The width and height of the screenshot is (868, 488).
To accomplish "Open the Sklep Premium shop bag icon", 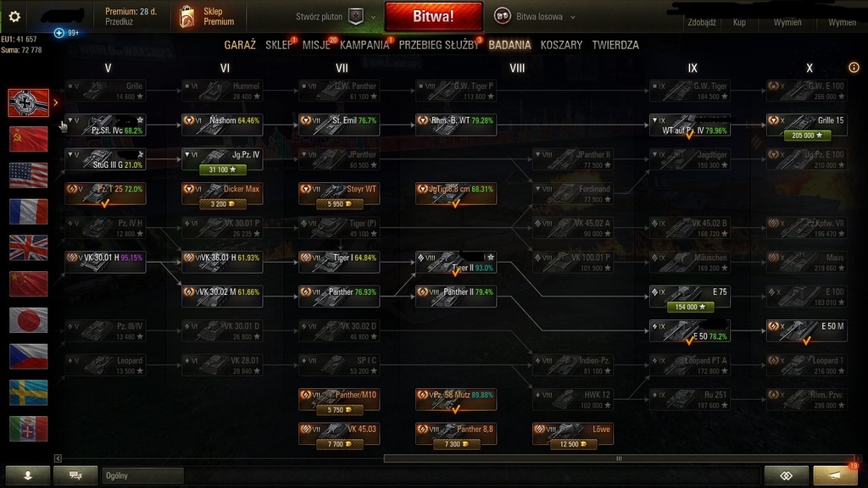I will click(x=187, y=17).
